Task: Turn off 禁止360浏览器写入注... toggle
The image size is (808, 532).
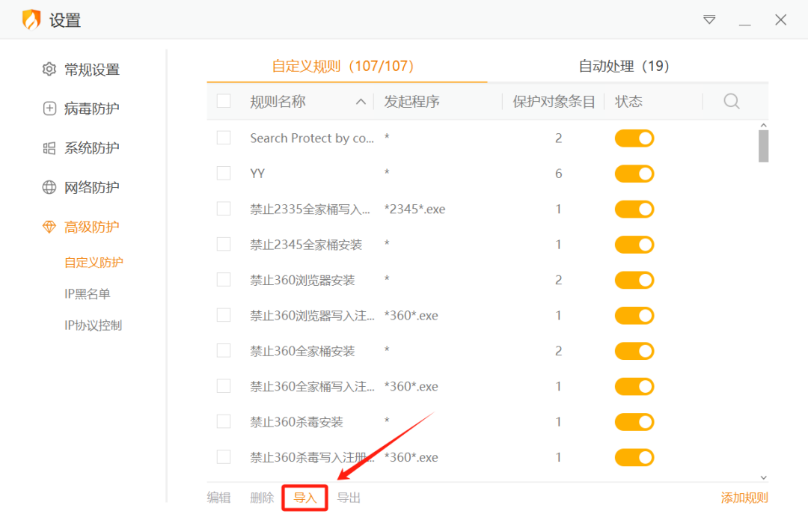Action: pyautogui.click(x=634, y=316)
